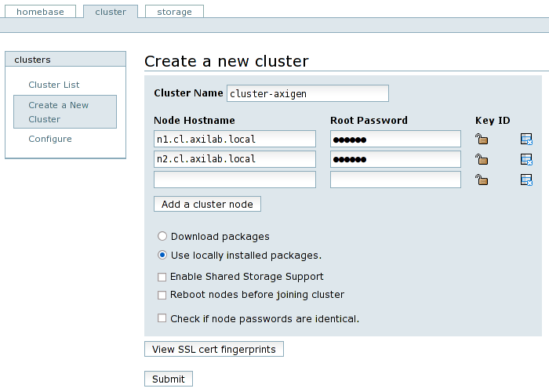This screenshot has width=549, height=392.
Task: Go to the cluster tab
Action: [x=111, y=12]
